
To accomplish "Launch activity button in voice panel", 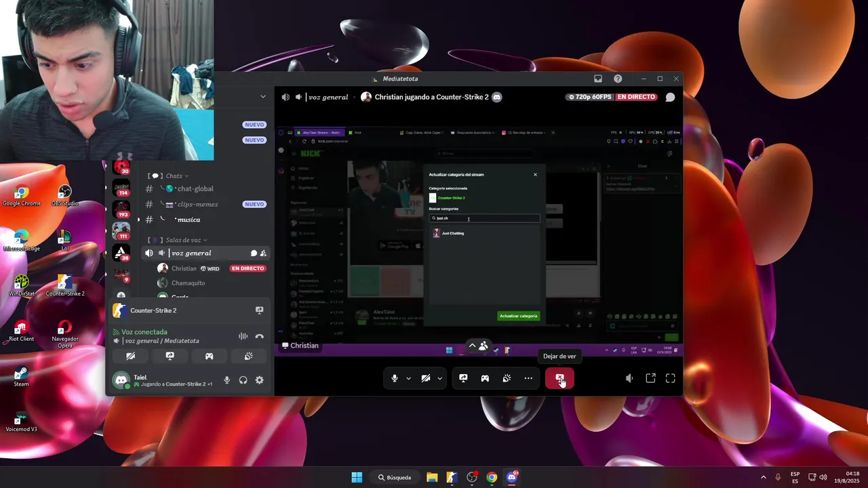I will pyautogui.click(x=209, y=356).
